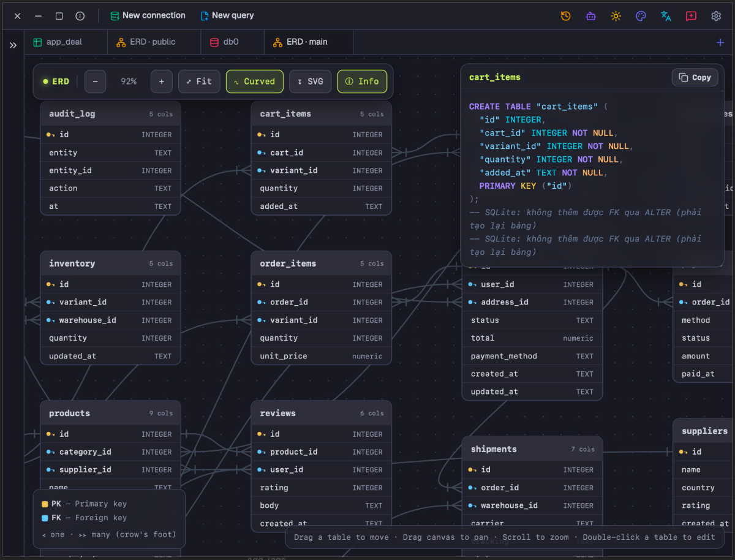Click the foreign key icon beside variant_id in inventory
This screenshot has width=735, height=560.
[x=51, y=302]
